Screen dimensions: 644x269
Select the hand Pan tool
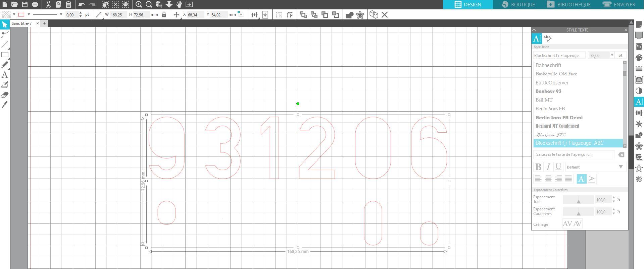[x=179, y=4]
